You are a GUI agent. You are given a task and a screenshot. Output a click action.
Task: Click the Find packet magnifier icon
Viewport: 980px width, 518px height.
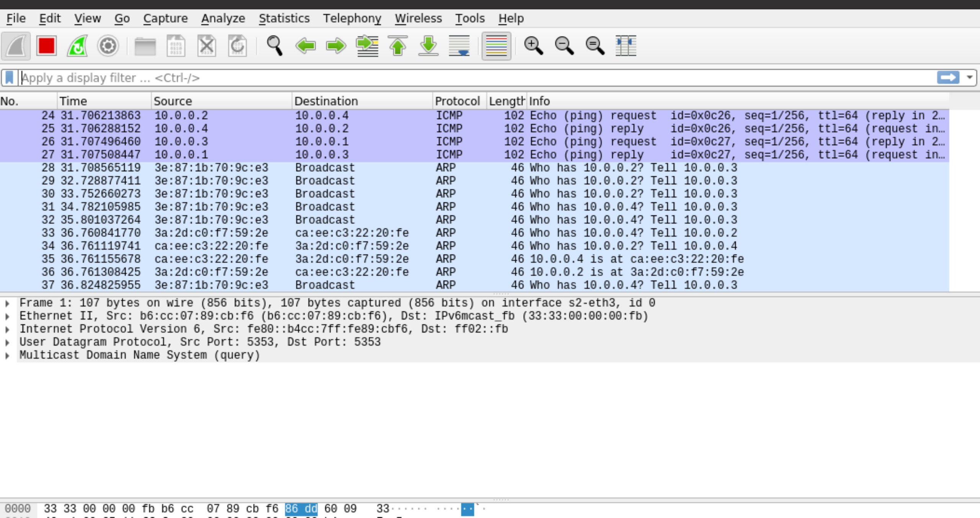pyautogui.click(x=274, y=46)
